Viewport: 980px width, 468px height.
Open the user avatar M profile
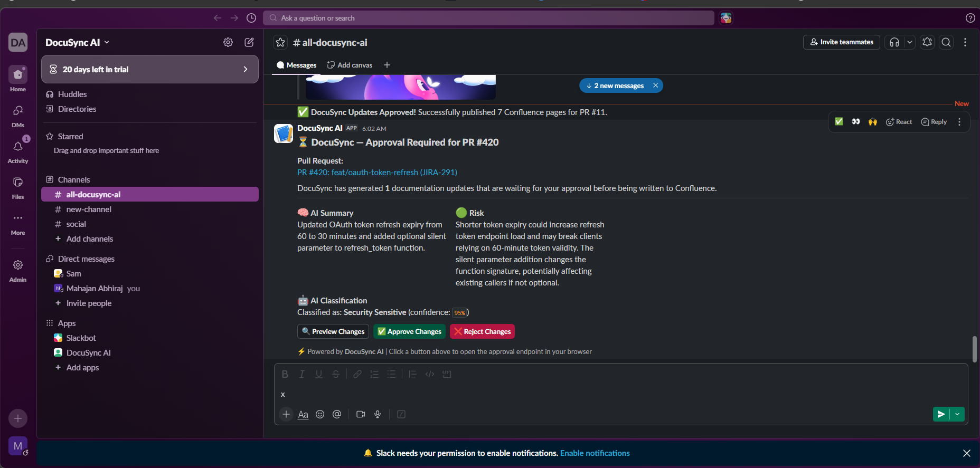(x=18, y=446)
